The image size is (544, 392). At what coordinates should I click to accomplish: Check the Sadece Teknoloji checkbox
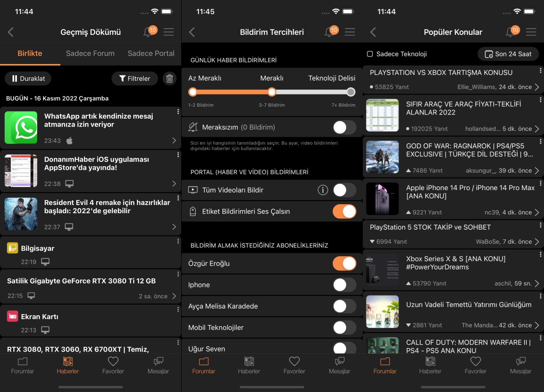click(370, 54)
